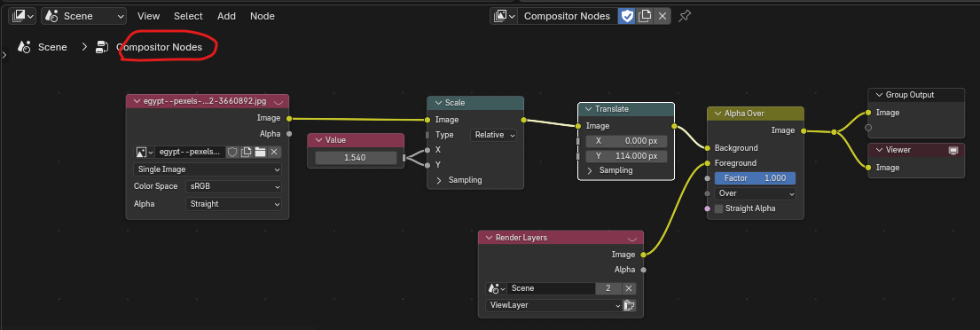Collapse the Translate node

(x=587, y=109)
